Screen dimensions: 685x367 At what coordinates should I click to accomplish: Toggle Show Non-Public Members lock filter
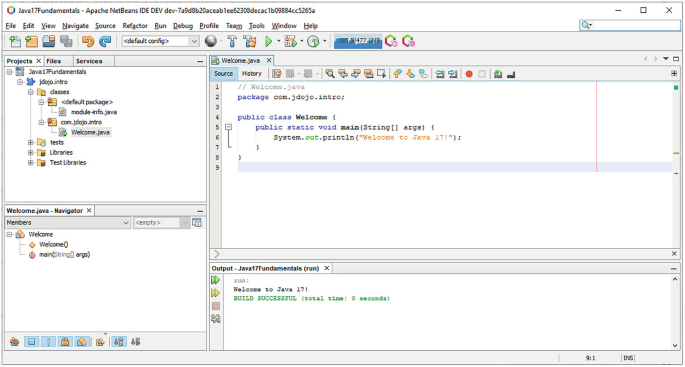point(66,342)
